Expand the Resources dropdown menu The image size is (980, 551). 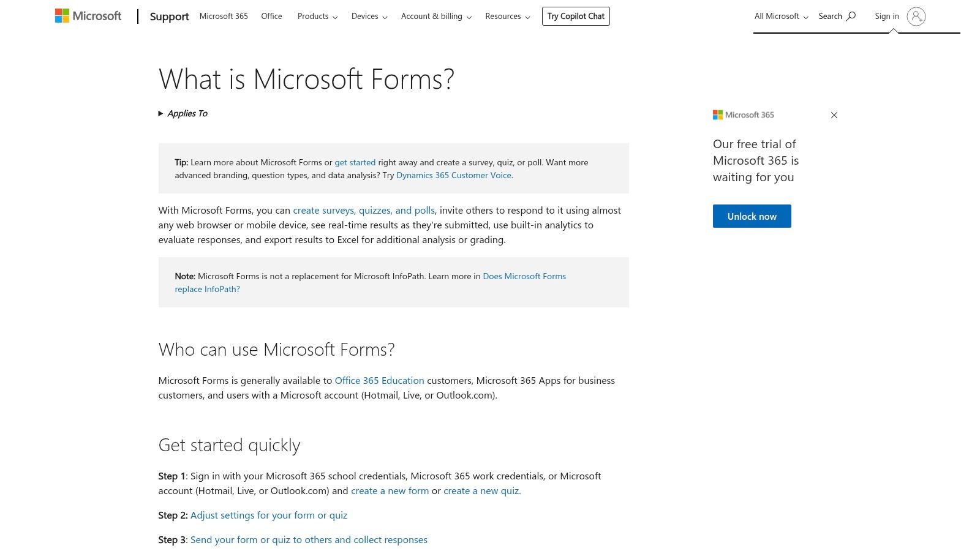pos(507,17)
